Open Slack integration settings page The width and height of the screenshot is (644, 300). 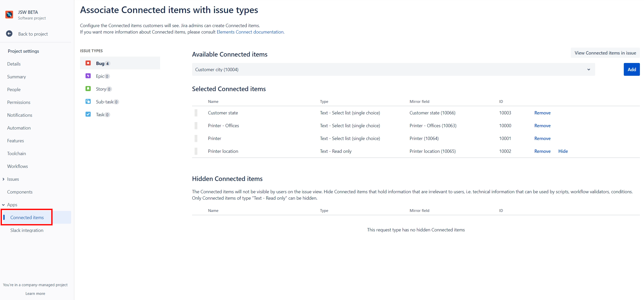tap(27, 230)
